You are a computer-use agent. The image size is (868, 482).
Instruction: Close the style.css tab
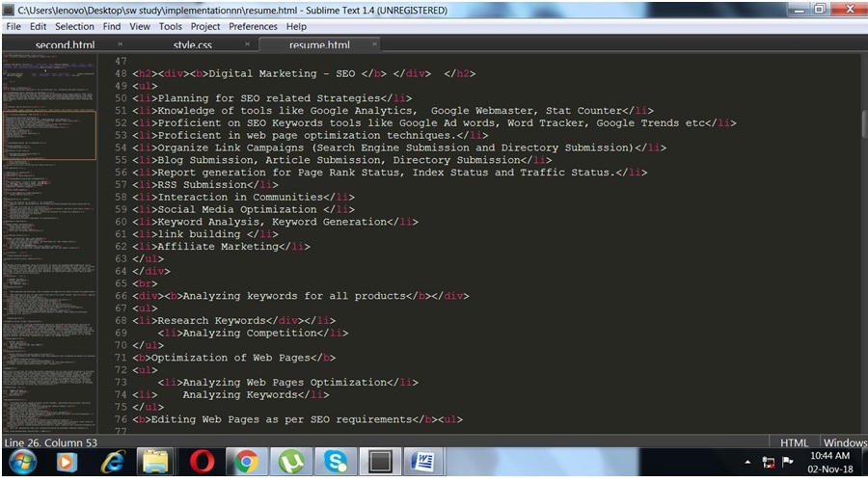tap(247, 44)
